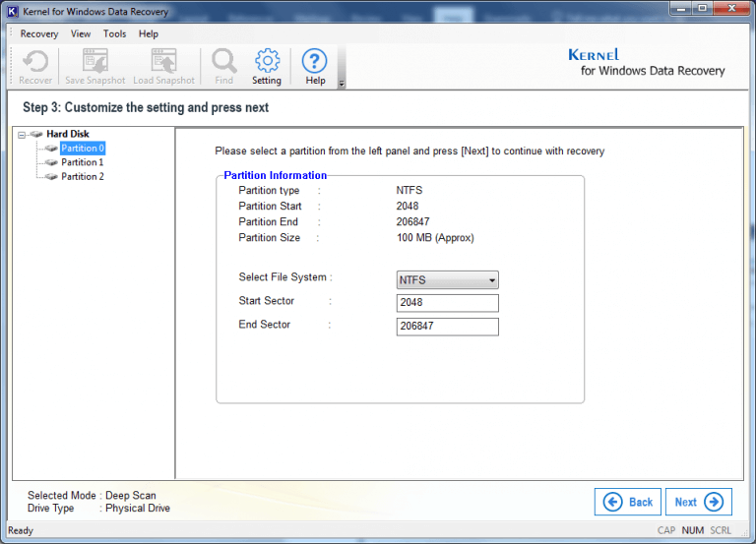Click the Recover toolbar icon
756x544 pixels.
(35, 61)
